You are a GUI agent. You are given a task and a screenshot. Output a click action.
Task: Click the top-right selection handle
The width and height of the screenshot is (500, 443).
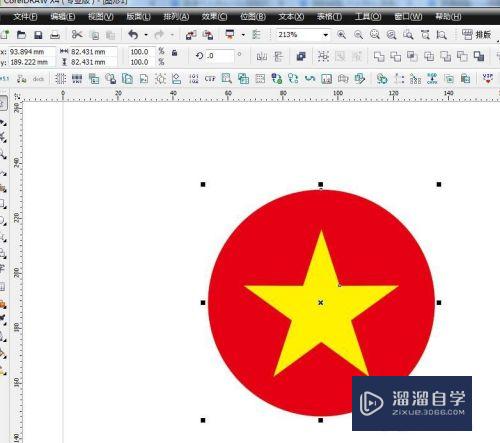point(439,184)
